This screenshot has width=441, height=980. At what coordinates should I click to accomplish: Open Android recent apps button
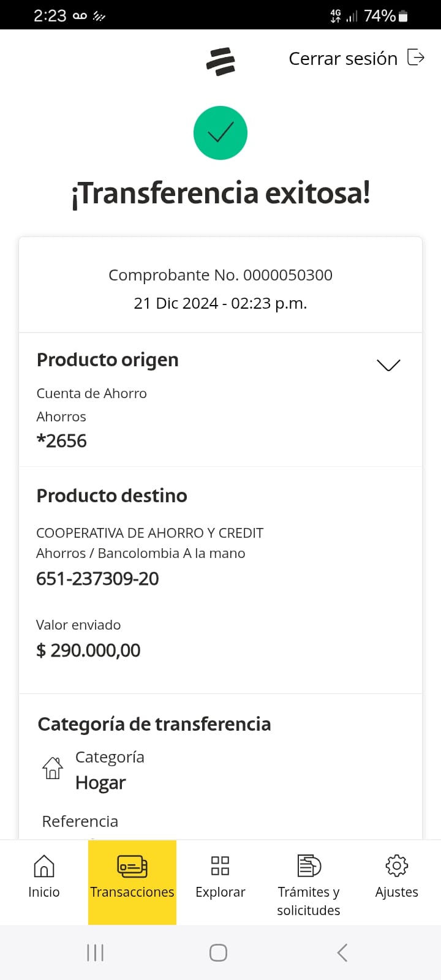pos(96,952)
